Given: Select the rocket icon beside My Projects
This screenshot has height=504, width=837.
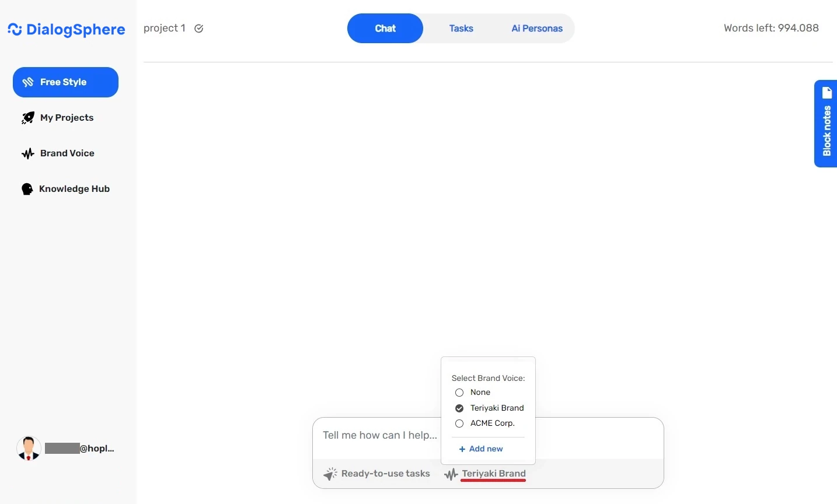Looking at the screenshot, I should pos(27,118).
